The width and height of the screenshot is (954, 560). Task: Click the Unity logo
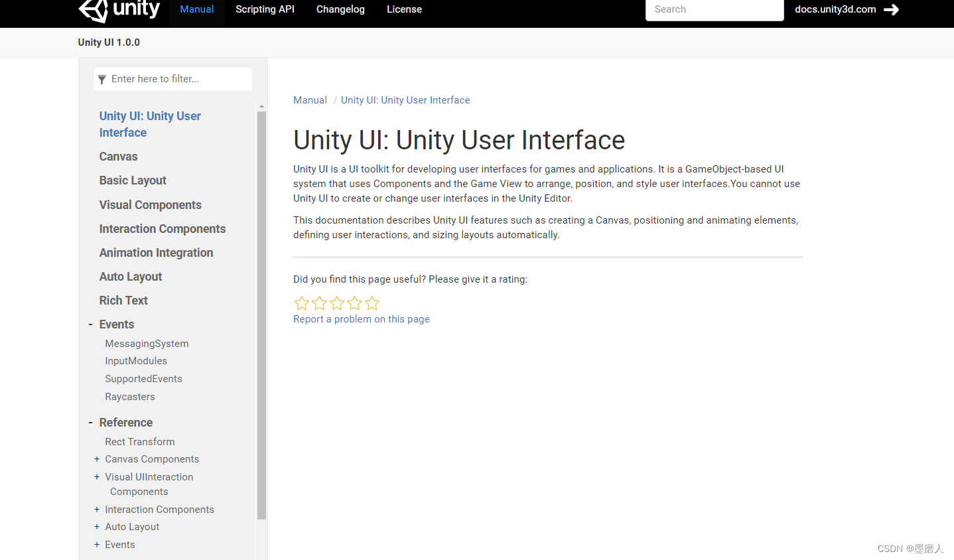(119, 10)
